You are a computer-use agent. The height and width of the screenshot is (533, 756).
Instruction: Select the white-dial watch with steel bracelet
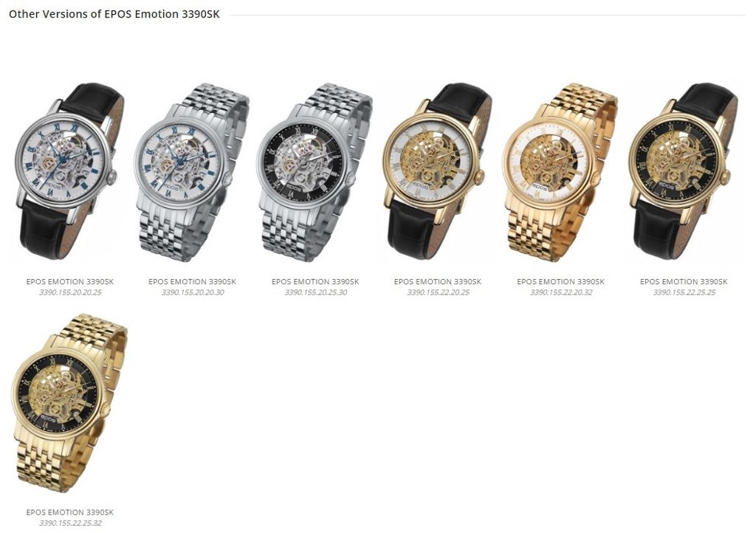point(192,172)
